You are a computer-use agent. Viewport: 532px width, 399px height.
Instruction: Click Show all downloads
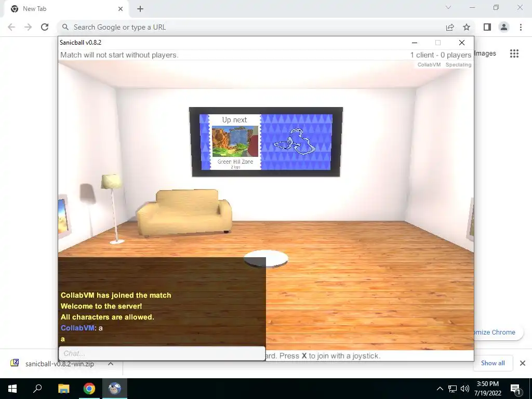[x=493, y=363]
